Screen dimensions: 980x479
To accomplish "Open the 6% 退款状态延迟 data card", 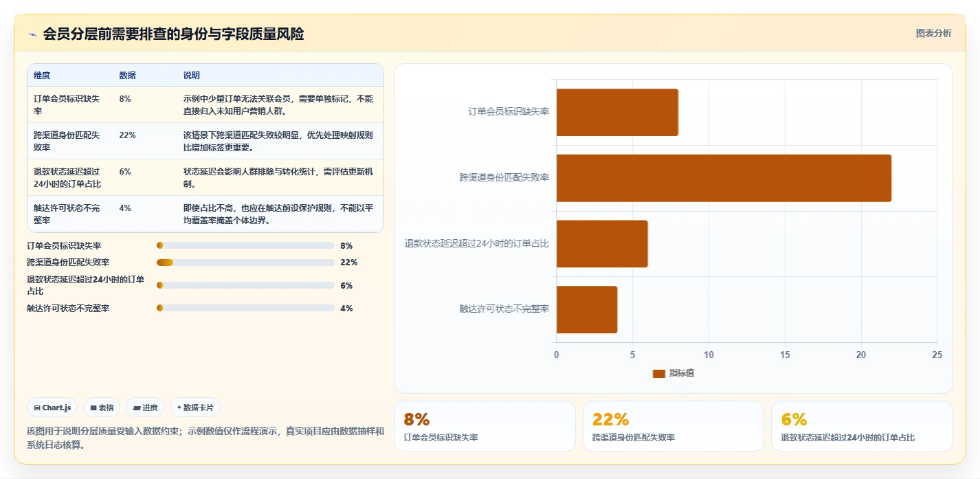I will [x=862, y=426].
